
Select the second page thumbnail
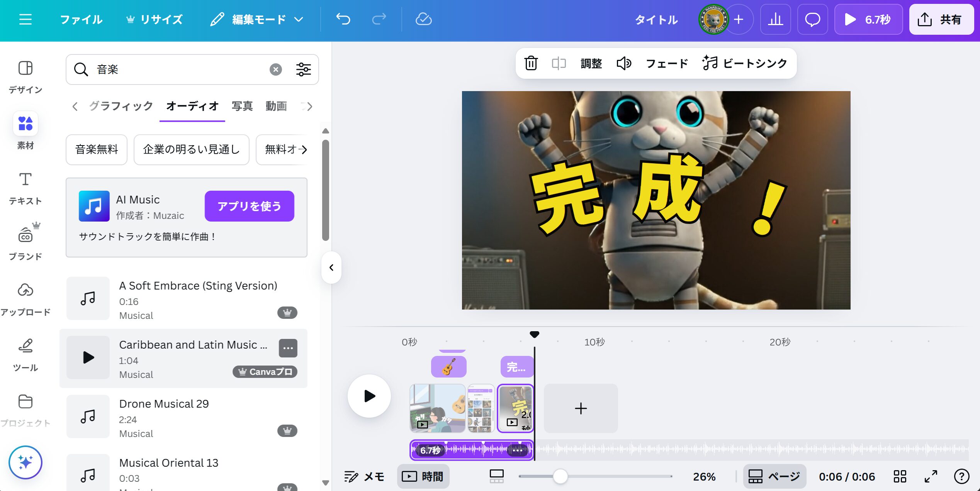pyautogui.click(x=481, y=408)
